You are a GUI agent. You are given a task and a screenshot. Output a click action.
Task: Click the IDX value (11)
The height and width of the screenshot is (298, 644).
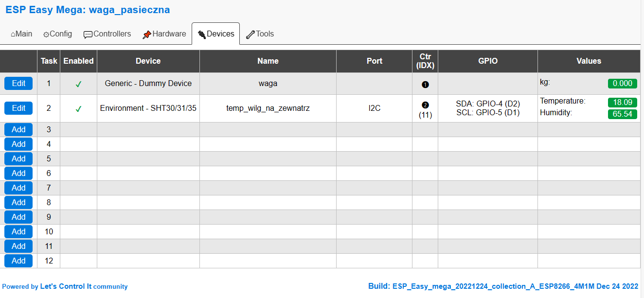click(425, 115)
